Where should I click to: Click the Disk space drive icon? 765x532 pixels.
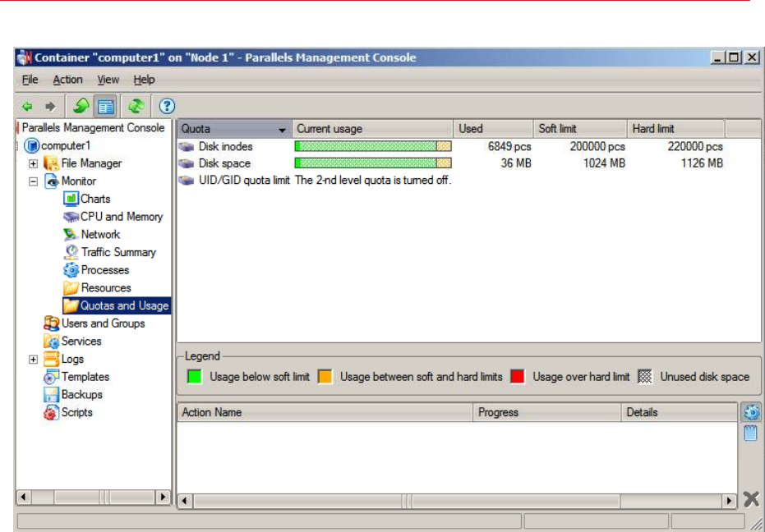tap(187, 163)
